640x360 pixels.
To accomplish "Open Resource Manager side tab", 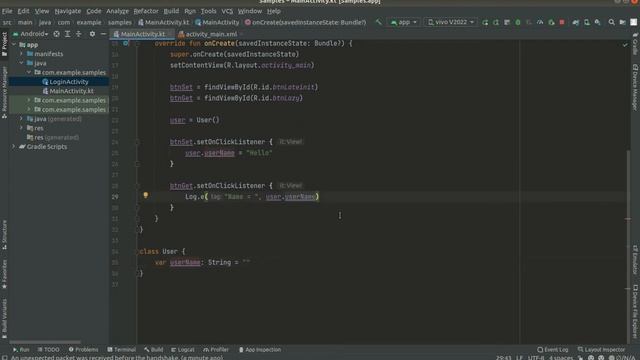I will tap(4, 92).
